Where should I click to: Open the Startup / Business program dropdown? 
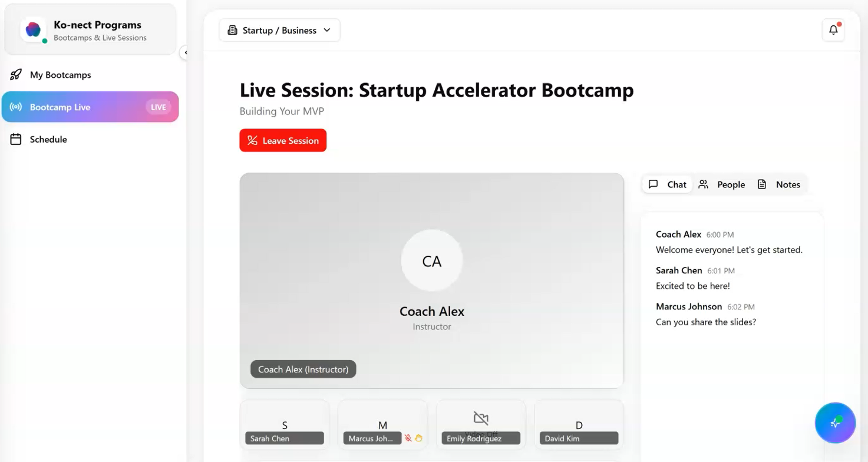[x=279, y=29]
